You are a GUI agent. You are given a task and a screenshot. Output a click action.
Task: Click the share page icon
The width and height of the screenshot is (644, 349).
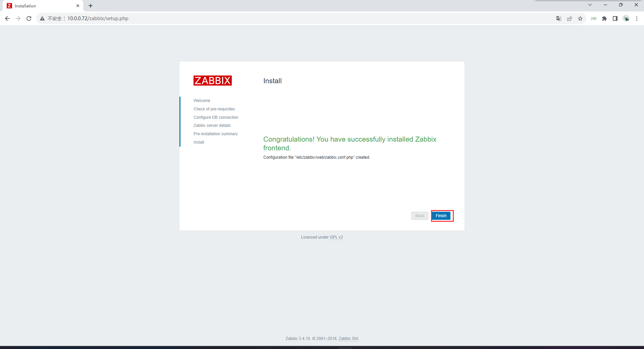click(570, 18)
